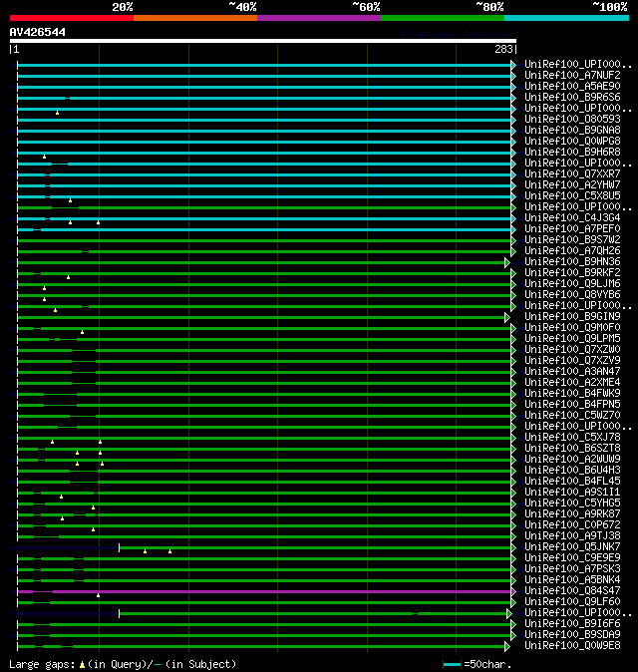
Task: Click the orange ~40% identity legend segment
Action: 195,18
